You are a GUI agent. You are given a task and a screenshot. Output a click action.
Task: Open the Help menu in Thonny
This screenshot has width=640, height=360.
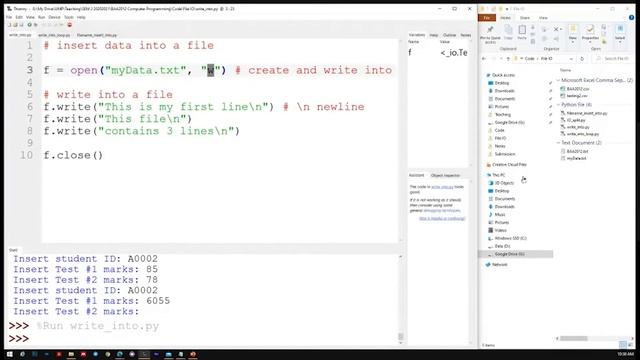pos(81,17)
